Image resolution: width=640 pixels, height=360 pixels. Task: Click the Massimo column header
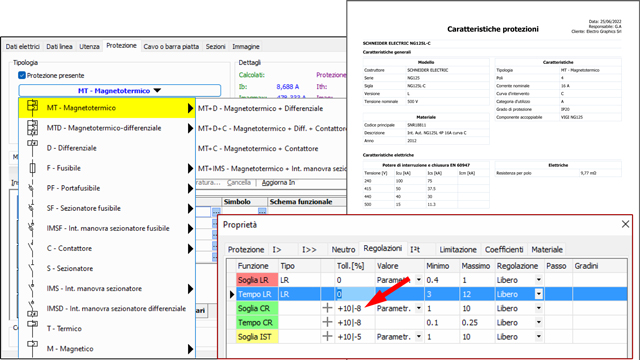[x=476, y=266]
